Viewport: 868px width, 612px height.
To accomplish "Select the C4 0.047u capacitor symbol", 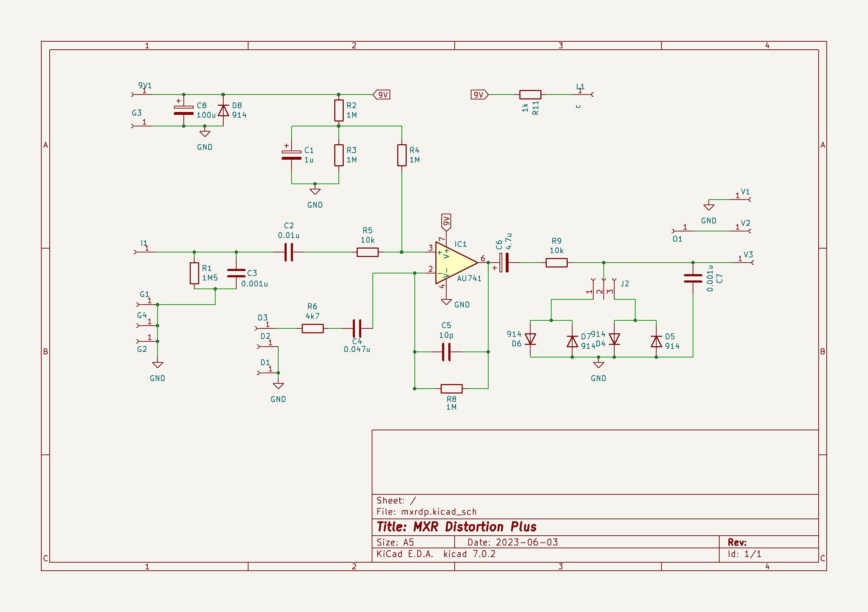I will coord(357,328).
